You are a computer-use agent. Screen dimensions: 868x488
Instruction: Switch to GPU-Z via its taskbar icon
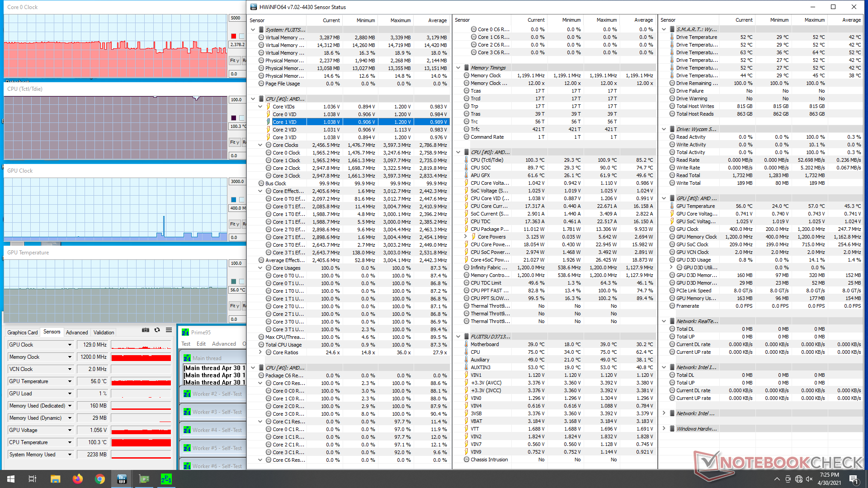pyautogui.click(x=144, y=479)
